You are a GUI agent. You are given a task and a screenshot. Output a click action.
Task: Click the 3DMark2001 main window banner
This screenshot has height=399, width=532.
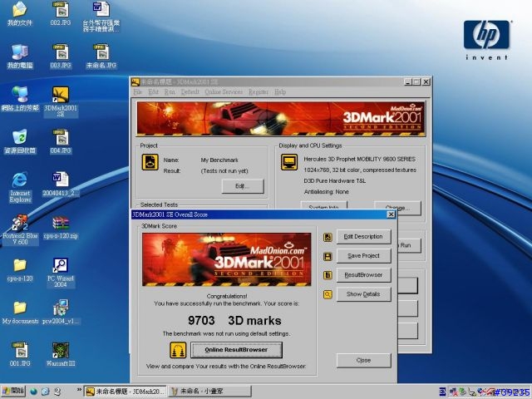281,119
